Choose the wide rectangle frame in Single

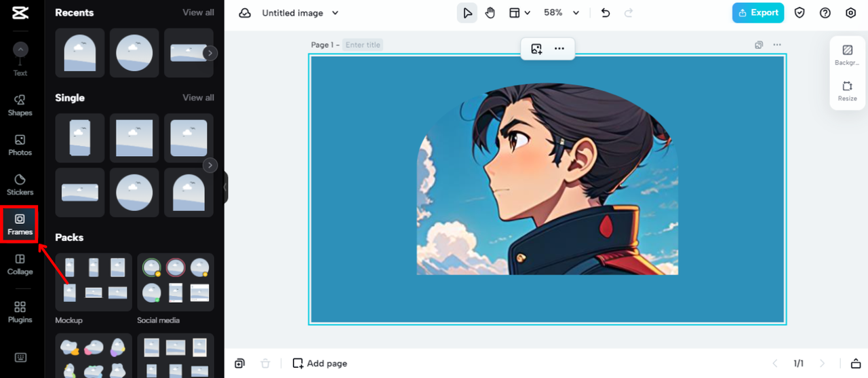(80, 193)
